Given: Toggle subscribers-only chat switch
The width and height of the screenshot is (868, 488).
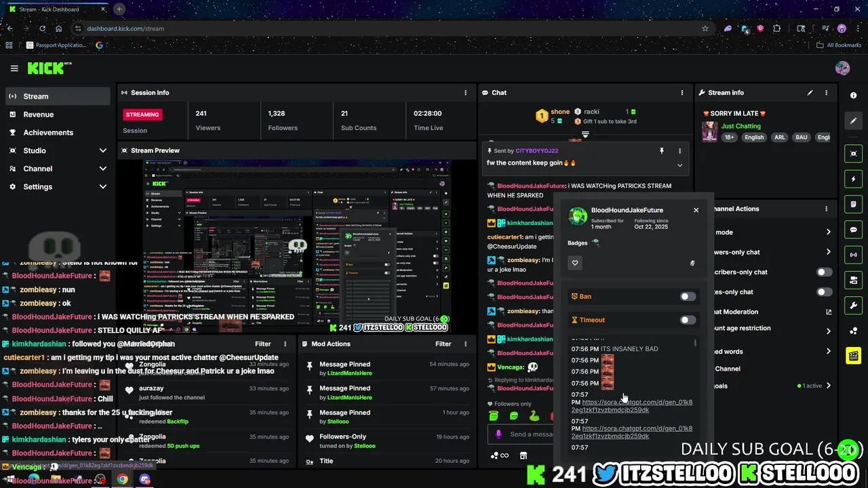Looking at the screenshot, I should pyautogui.click(x=824, y=272).
